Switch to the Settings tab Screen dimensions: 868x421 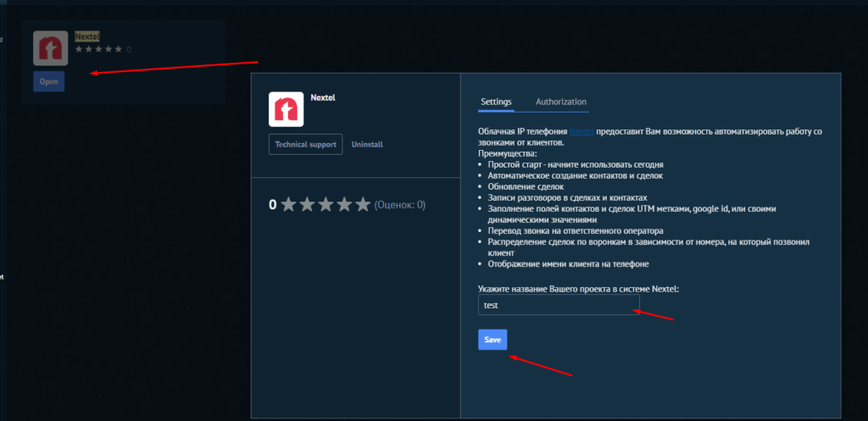pyautogui.click(x=496, y=102)
